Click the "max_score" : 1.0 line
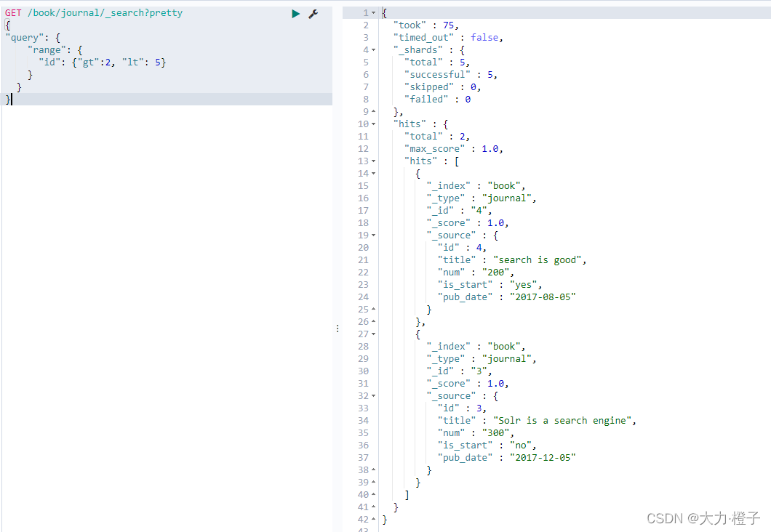The height and width of the screenshot is (532, 771). point(453,149)
